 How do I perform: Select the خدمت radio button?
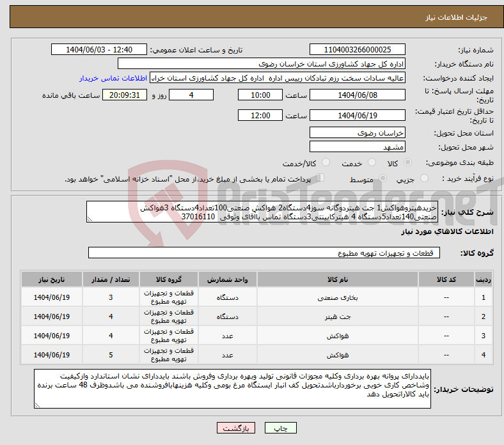(x=372, y=162)
